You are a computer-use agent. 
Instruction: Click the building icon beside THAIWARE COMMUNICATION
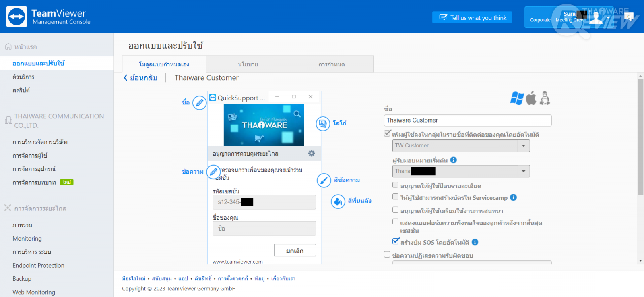(x=8, y=120)
